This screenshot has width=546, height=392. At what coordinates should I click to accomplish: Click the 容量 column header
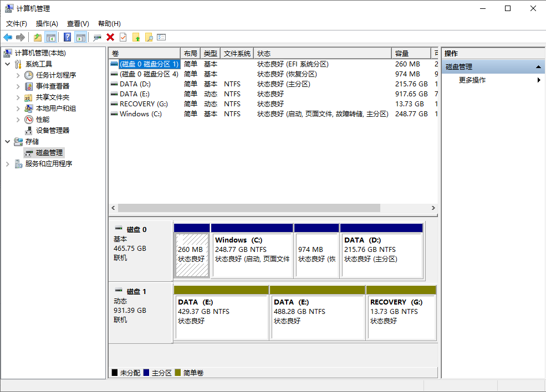(410, 54)
